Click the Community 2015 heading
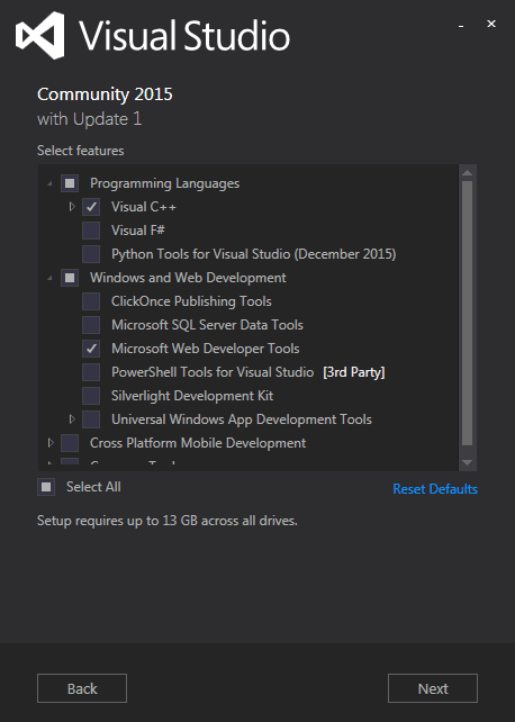 point(105,94)
